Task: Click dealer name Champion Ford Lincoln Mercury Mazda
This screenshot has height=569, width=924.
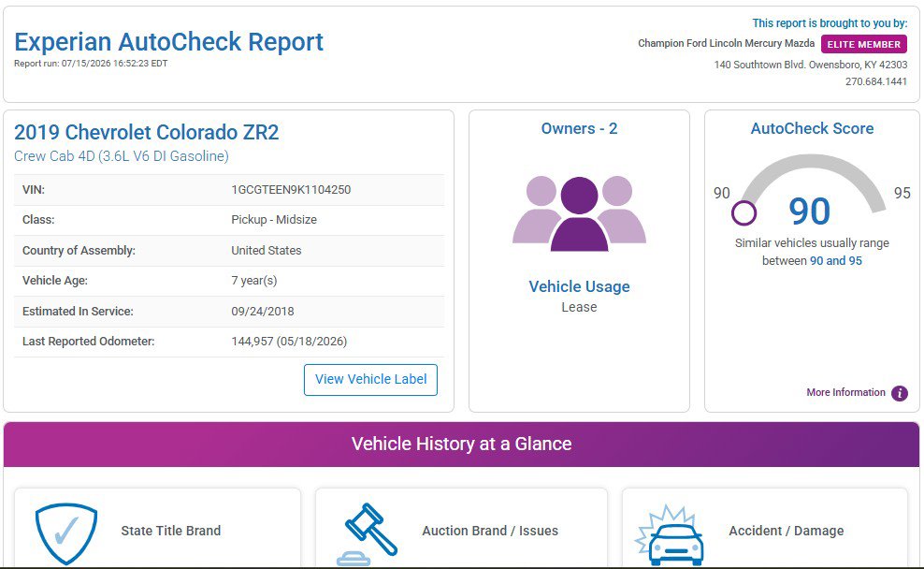Action: pyautogui.click(x=726, y=44)
